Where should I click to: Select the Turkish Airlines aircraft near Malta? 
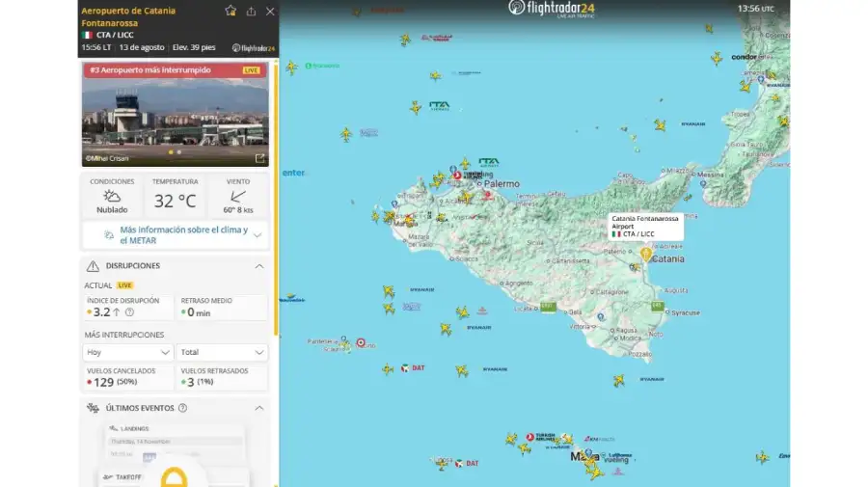[511, 440]
